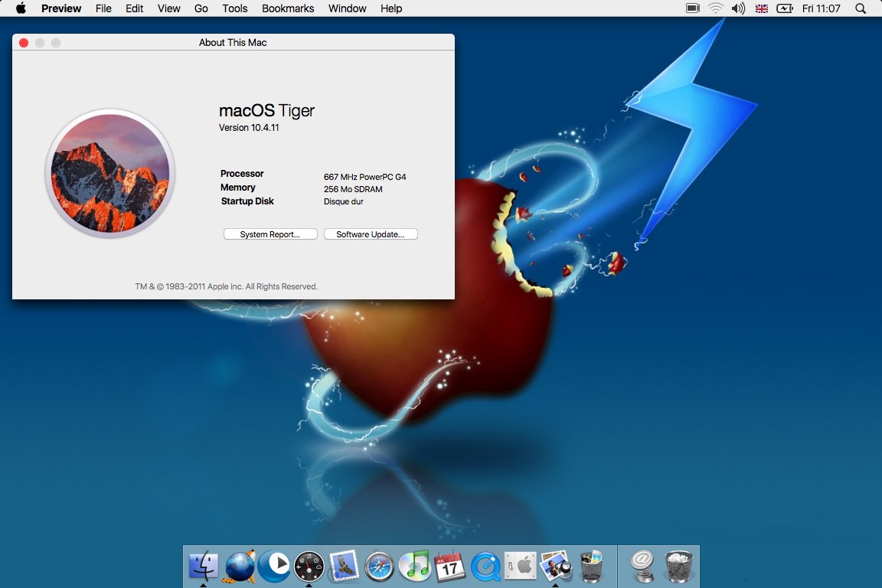Open the blue play-button media player in Dock
This screenshot has width=882, height=588.
coord(275,566)
